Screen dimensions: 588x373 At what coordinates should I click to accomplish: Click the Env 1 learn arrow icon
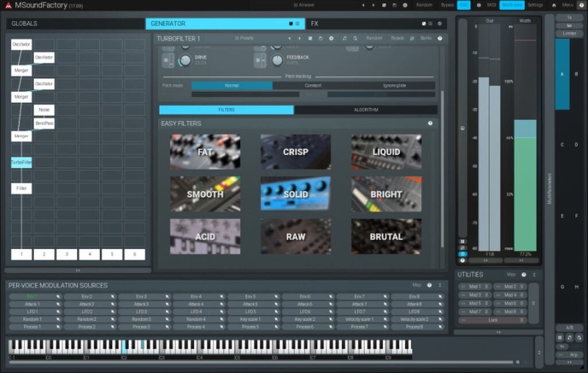pos(58,297)
